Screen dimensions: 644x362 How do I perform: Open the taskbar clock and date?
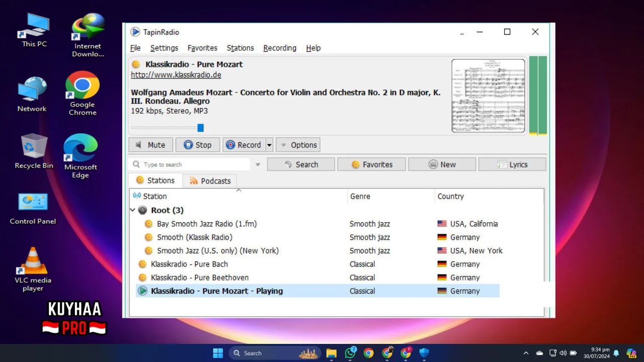pyautogui.click(x=597, y=353)
